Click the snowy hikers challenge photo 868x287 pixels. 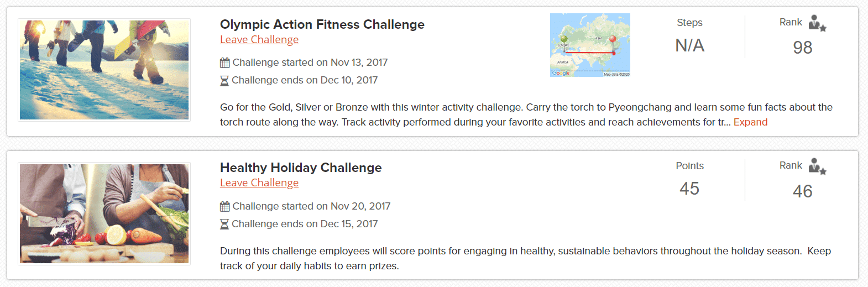pyautogui.click(x=104, y=70)
